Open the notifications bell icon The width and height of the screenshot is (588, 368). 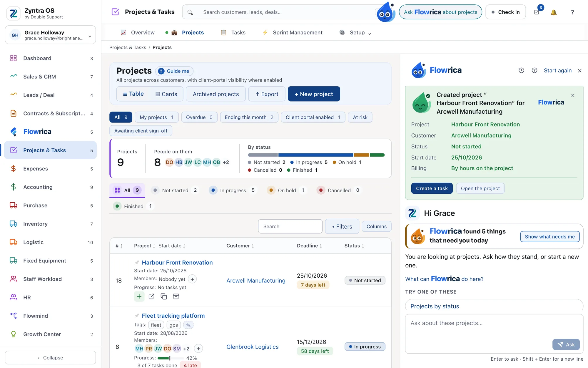pos(554,12)
